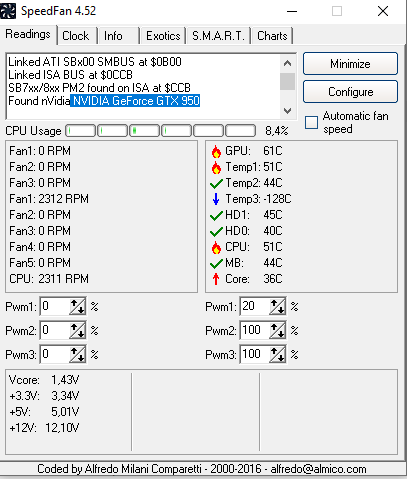Click the +3.3V voltage reading
411x481 pixels.
click(x=44, y=396)
